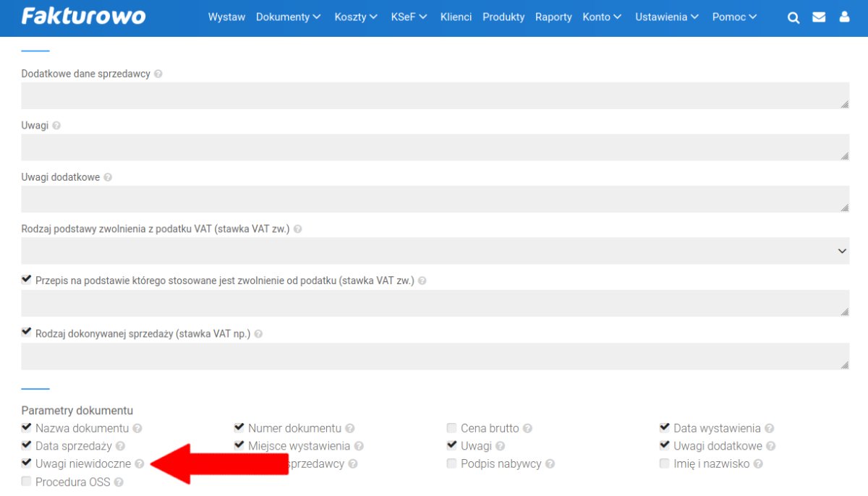Uncheck the Uwagi niewidoczne checkbox
Image resolution: width=868 pixels, height=496 pixels.
tap(27, 463)
